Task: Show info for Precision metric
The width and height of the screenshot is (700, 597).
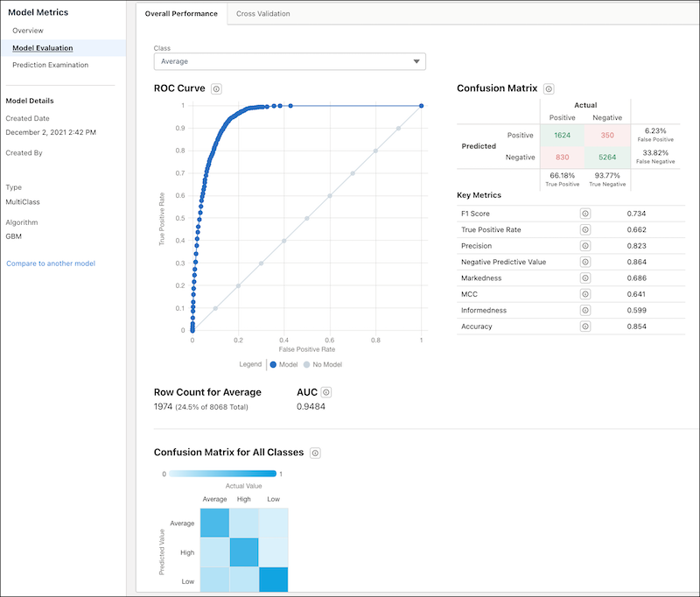Action: [x=585, y=246]
